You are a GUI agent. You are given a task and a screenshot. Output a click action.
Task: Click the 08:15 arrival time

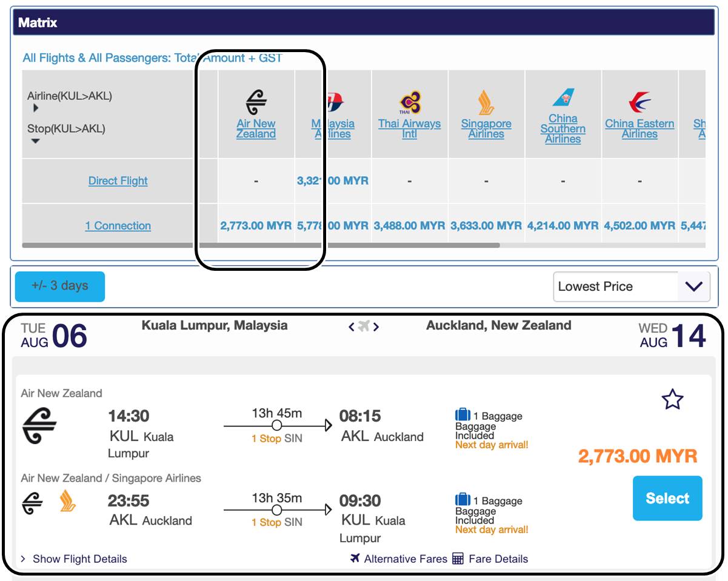[360, 416]
